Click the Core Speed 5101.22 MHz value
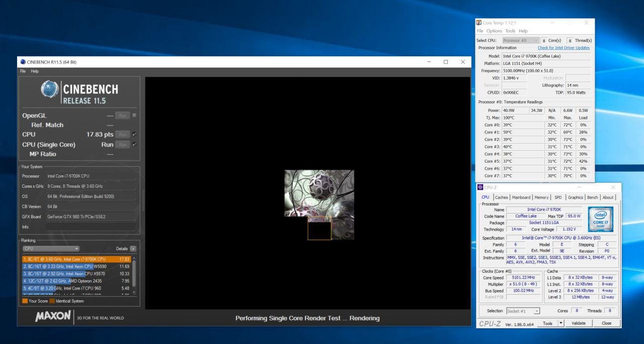644x344 pixels. 524,278
